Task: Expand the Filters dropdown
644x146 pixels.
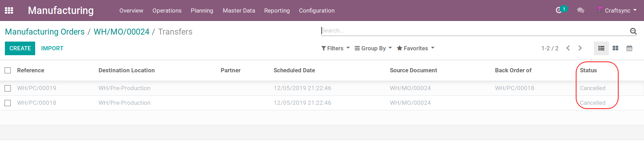Action: [335, 48]
